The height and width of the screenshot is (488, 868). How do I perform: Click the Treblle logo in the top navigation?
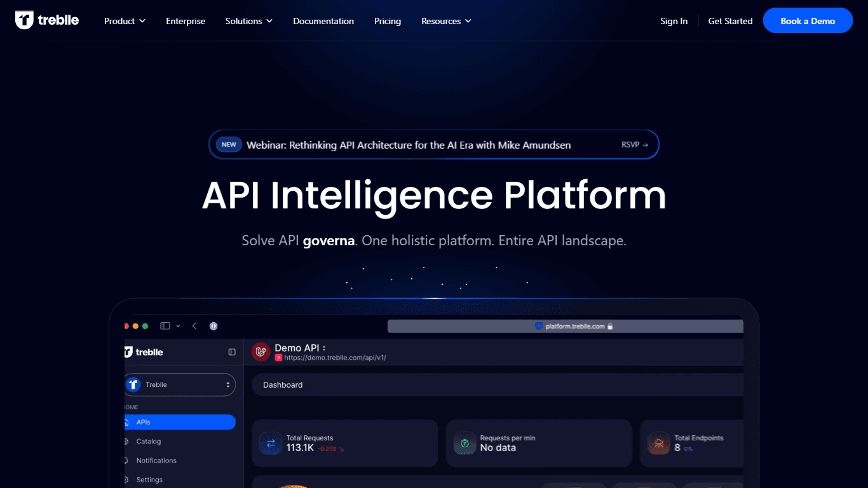point(47,20)
